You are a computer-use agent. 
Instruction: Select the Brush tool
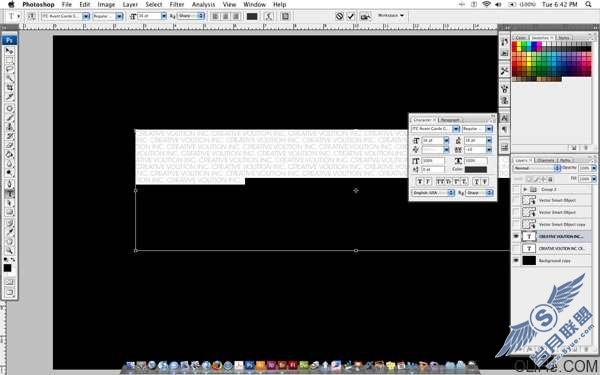(x=10, y=117)
